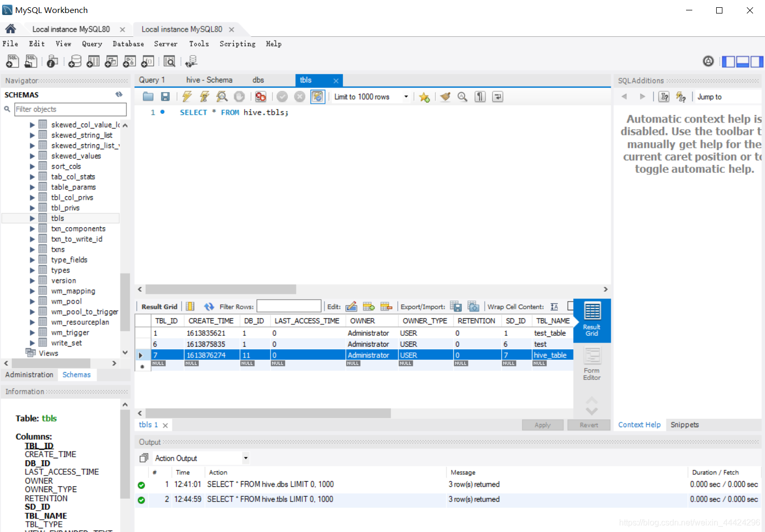Open find panel magnifier in query toolbar
This screenshot has width=765, height=532.
(462, 97)
